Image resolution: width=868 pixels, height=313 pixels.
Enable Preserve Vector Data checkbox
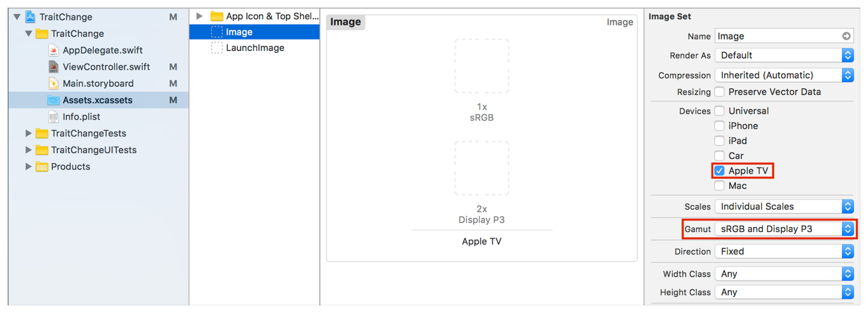coord(719,92)
